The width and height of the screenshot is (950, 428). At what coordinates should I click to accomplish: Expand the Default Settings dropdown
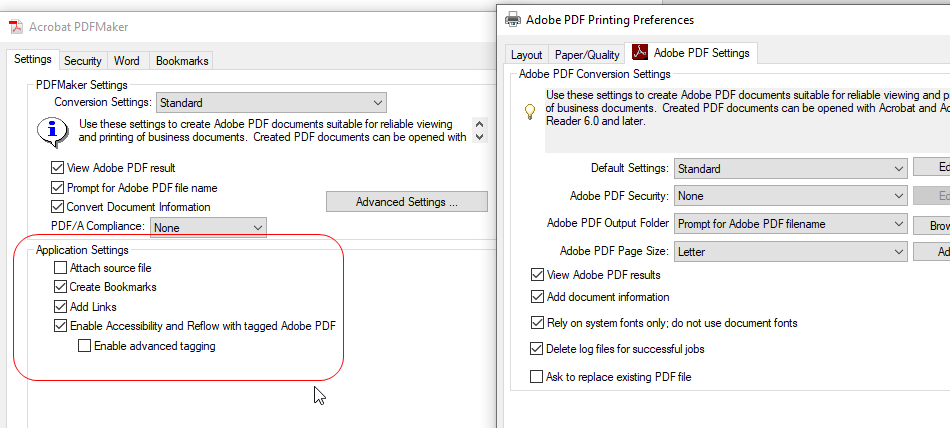click(791, 169)
